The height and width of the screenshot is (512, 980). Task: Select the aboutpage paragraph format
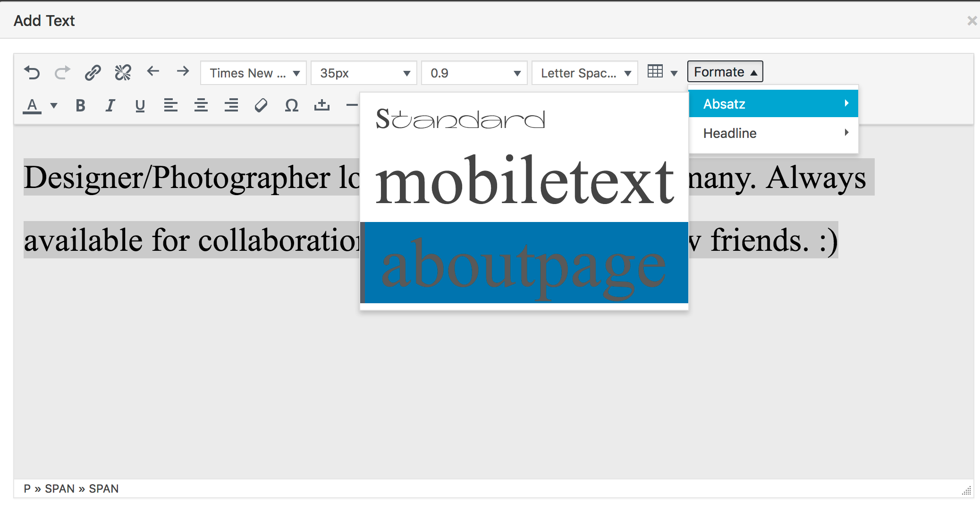[524, 264]
